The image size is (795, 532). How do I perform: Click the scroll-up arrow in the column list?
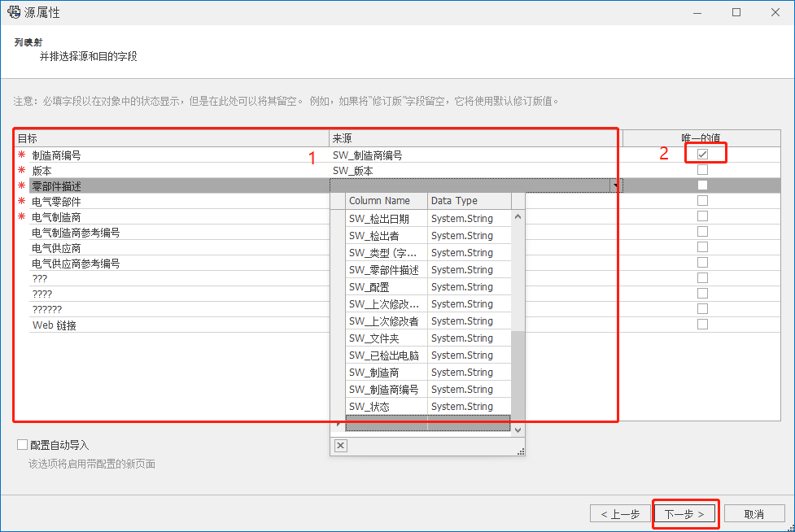pos(518,217)
